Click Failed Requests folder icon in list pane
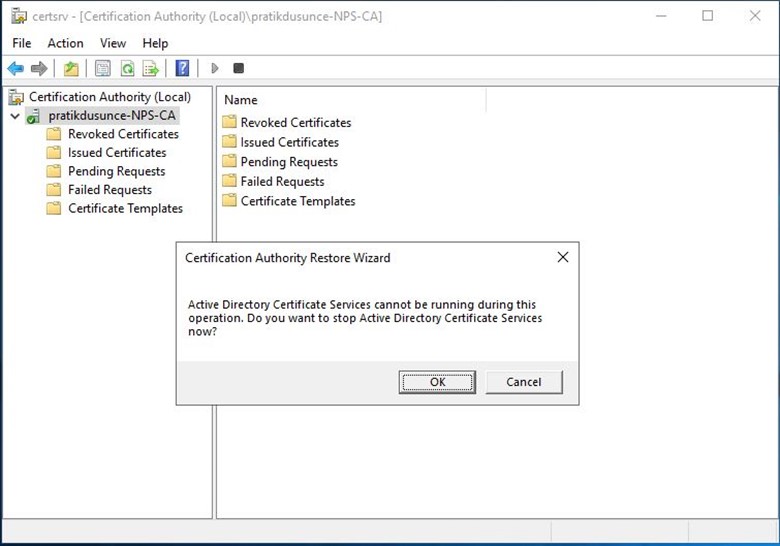The image size is (780, 546). pyautogui.click(x=229, y=181)
